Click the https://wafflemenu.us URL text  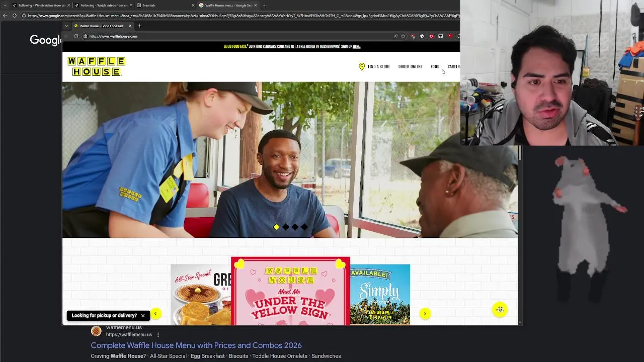point(129,335)
